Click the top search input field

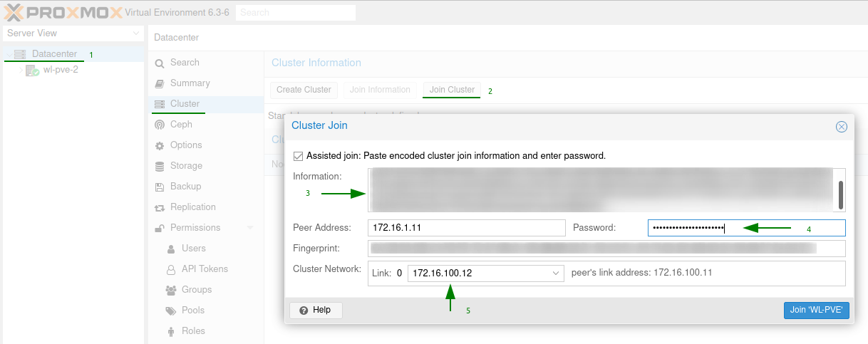click(296, 13)
